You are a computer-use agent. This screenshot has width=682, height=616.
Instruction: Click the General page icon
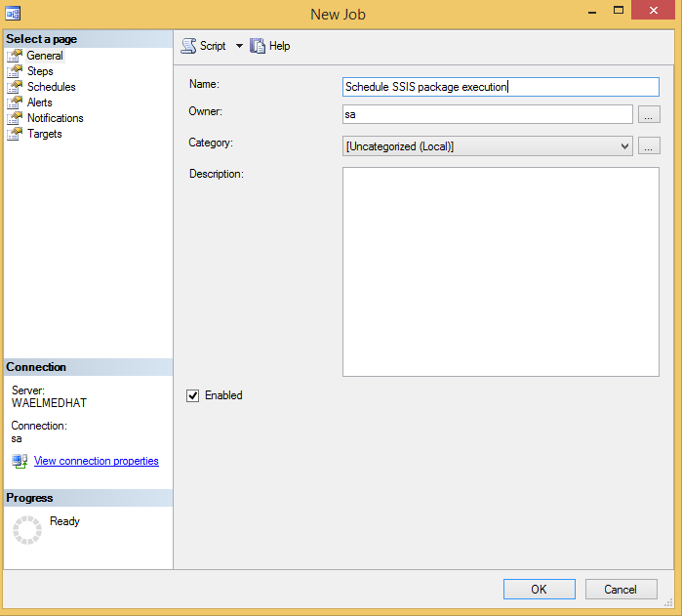[15, 57]
